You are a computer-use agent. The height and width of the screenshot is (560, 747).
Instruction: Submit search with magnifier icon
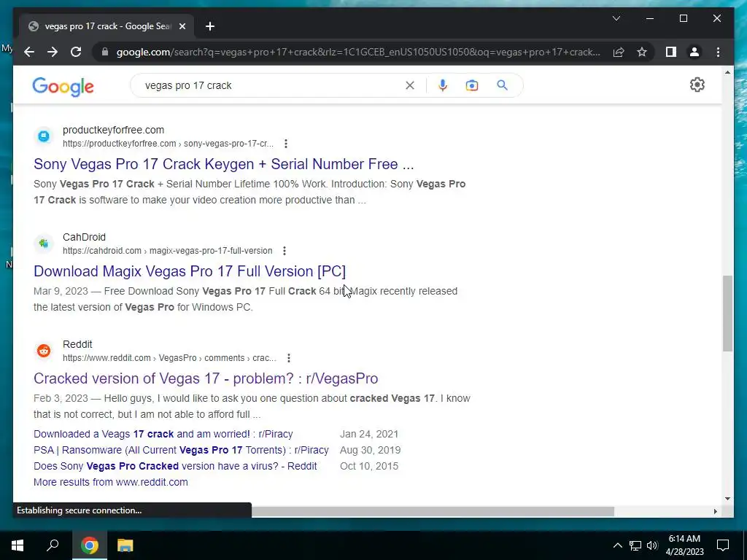coord(502,85)
